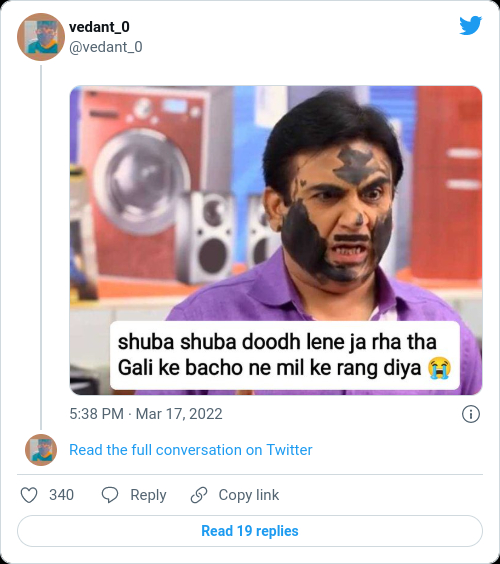Click the reply speech bubble icon
This screenshot has height=564, width=500.
coord(110,495)
